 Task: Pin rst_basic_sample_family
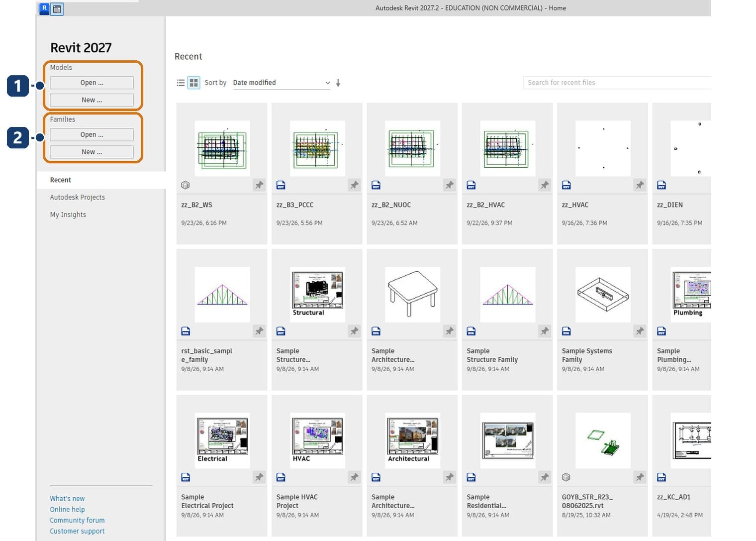[x=259, y=331]
